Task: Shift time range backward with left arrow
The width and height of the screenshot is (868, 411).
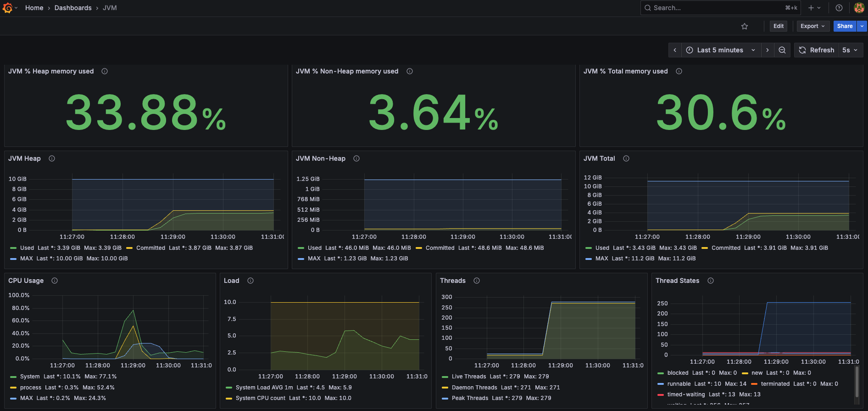Action: point(675,50)
